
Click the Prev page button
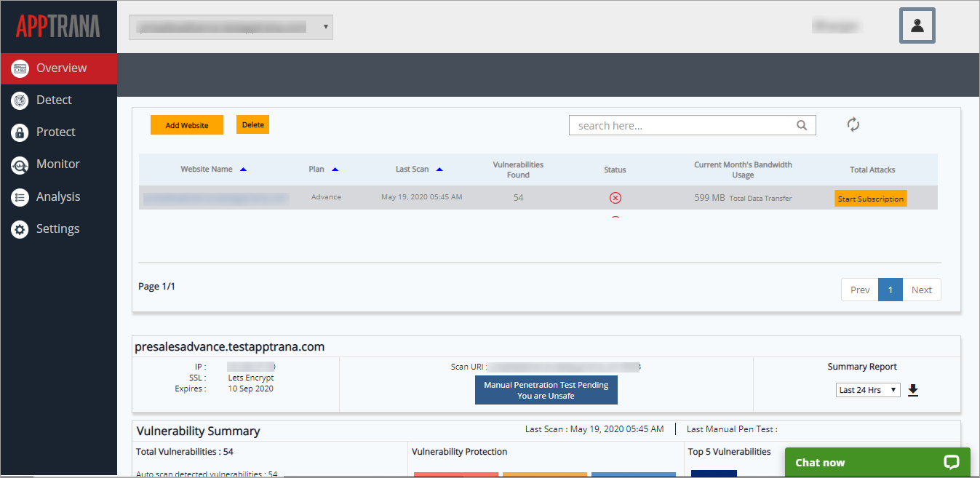pyautogui.click(x=860, y=290)
